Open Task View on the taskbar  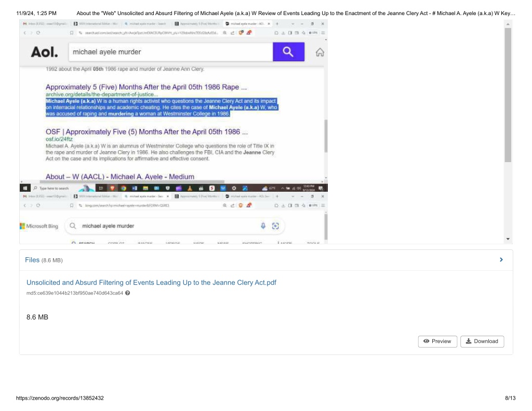pos(101,188)
